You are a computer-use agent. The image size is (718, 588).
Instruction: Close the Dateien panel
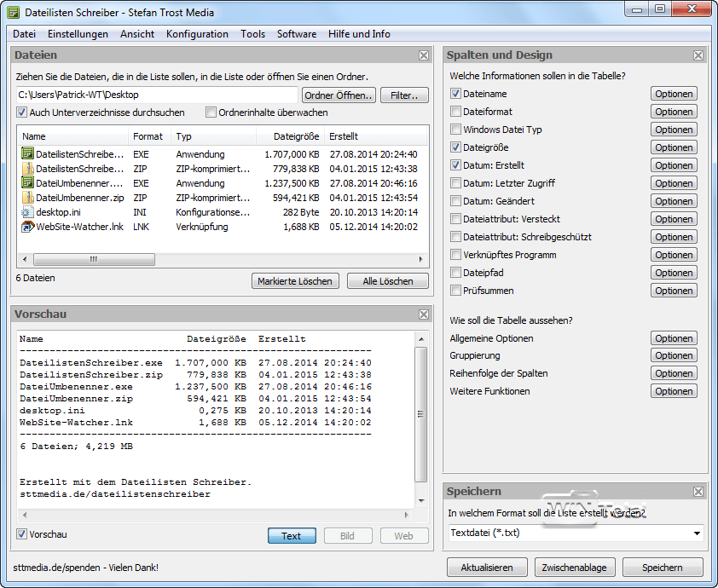[424, 55]
